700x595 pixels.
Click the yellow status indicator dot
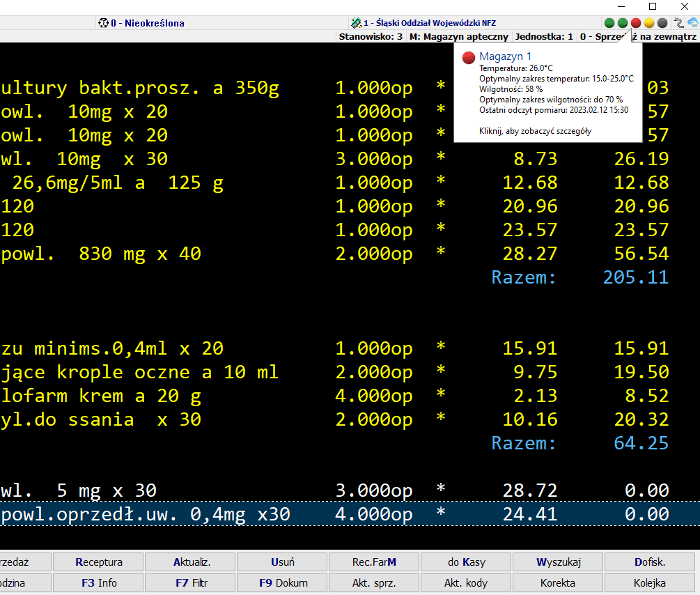coord(649,23)
